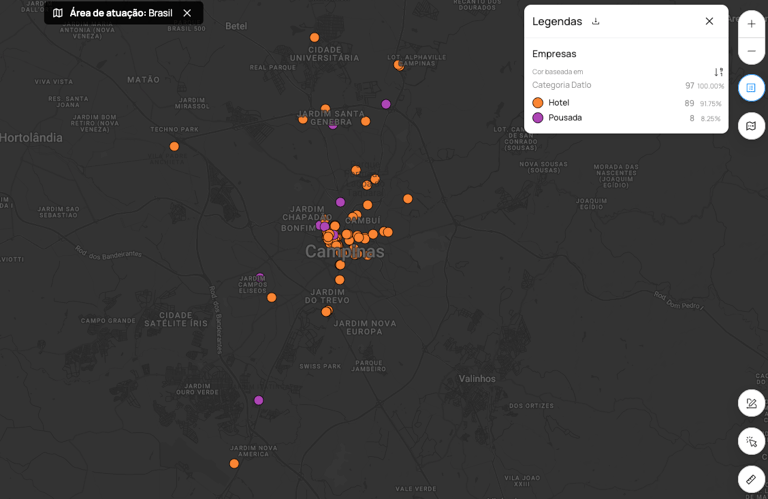Download the legend data
The image size is (768, 499).
tap(596, 21)
